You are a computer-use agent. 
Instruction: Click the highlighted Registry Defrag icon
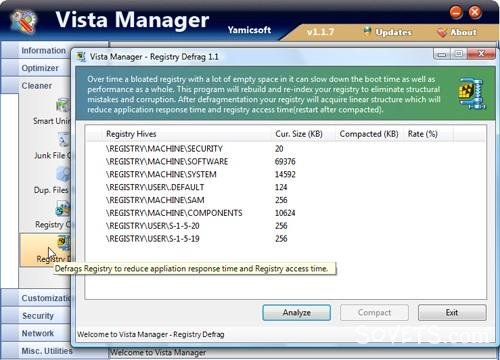64,243
